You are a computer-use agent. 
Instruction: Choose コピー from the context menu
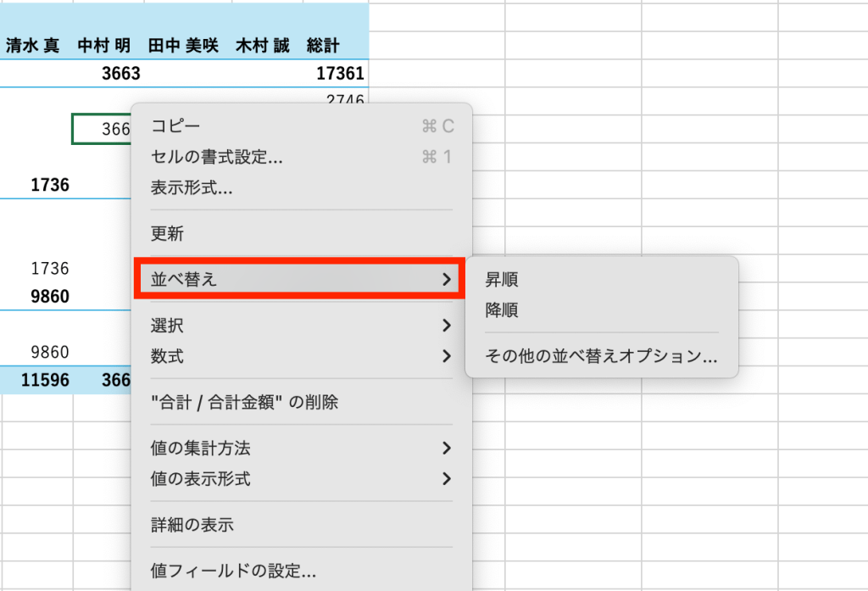coord(176,126)
